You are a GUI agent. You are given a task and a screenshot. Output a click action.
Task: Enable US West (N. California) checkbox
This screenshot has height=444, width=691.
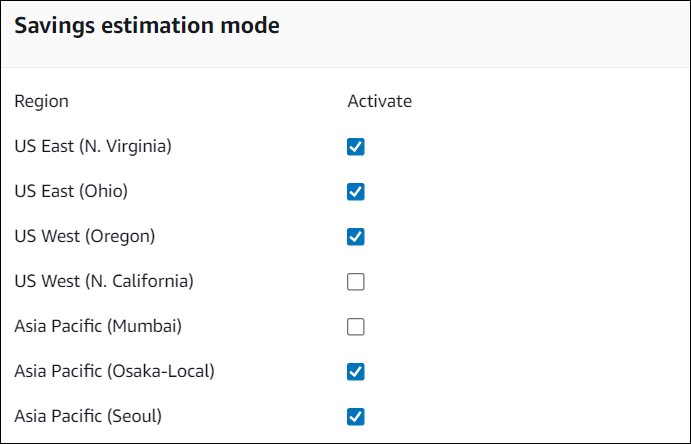pos(356,282)
